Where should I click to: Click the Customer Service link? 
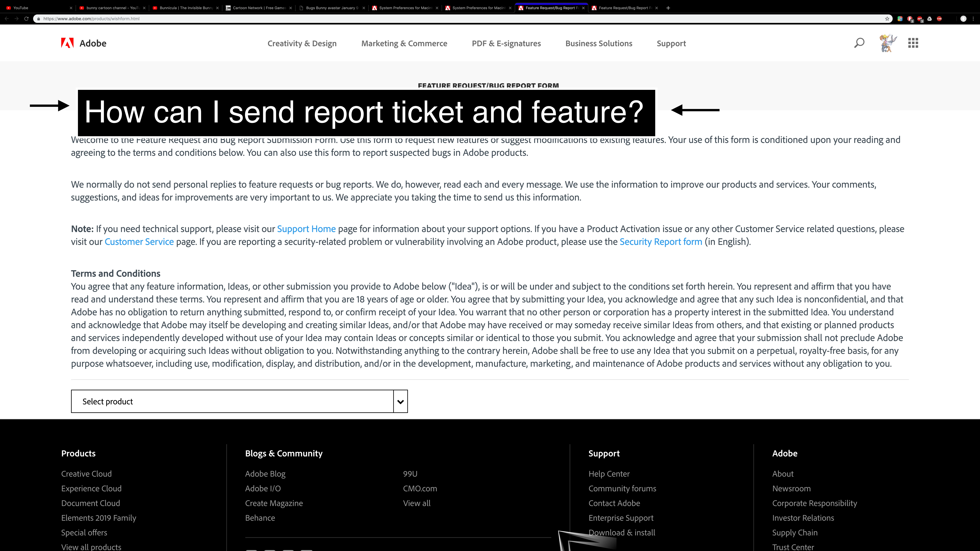click(139, 242)
